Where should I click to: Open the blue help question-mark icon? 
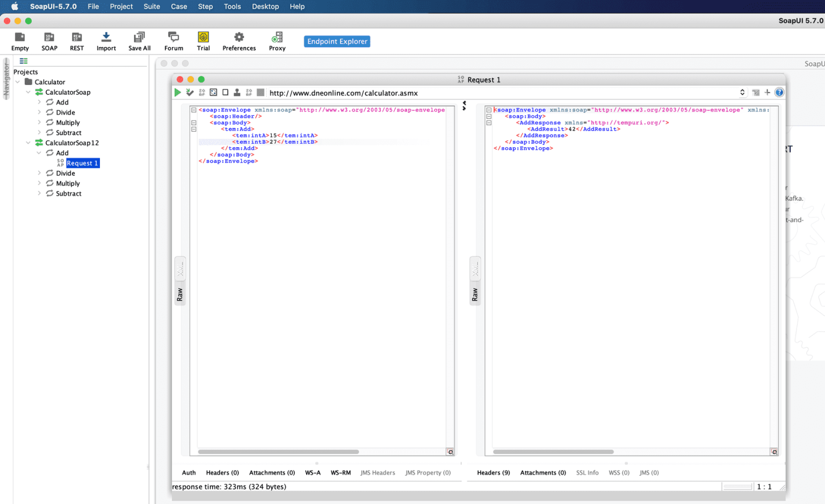tap(779, 92)
